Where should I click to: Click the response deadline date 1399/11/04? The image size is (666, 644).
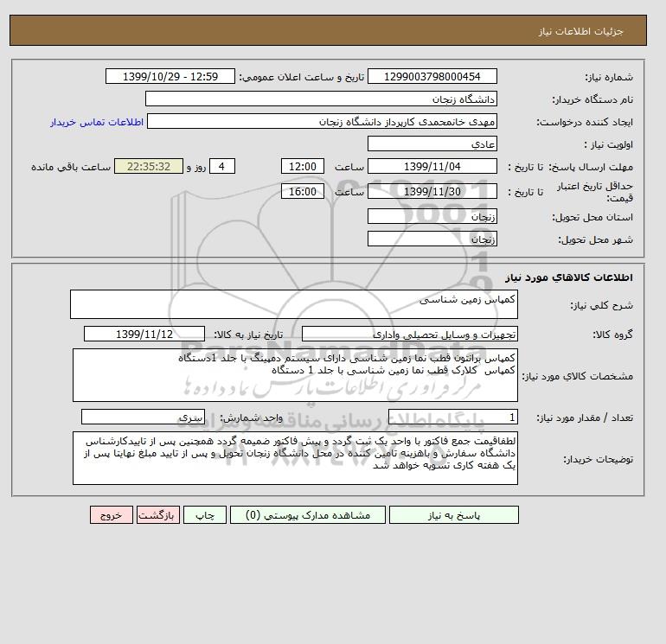432,167
